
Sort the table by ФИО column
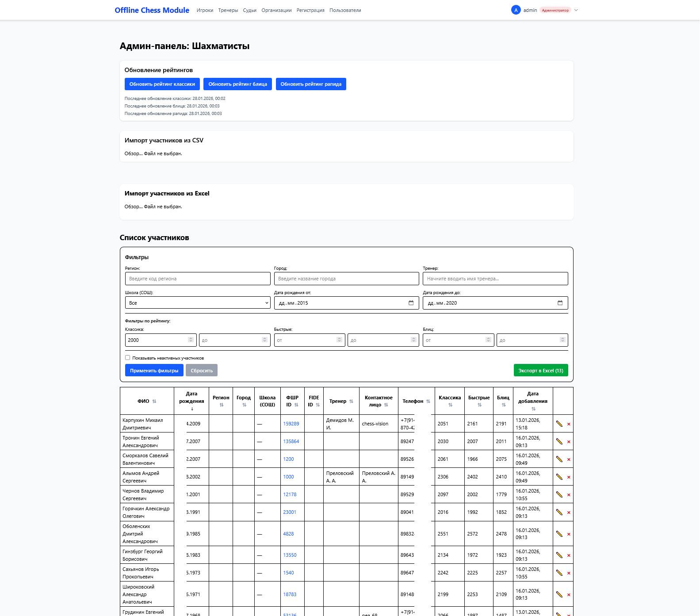154,401
